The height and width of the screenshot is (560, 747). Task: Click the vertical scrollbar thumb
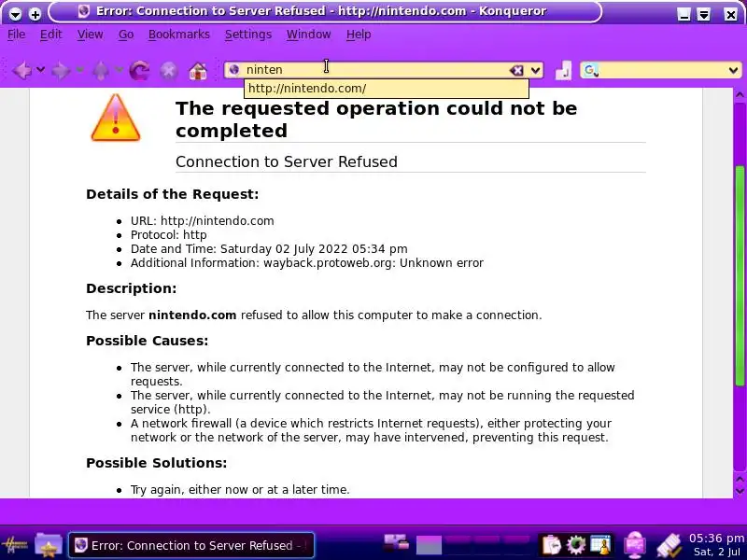[x=740, y=275]
